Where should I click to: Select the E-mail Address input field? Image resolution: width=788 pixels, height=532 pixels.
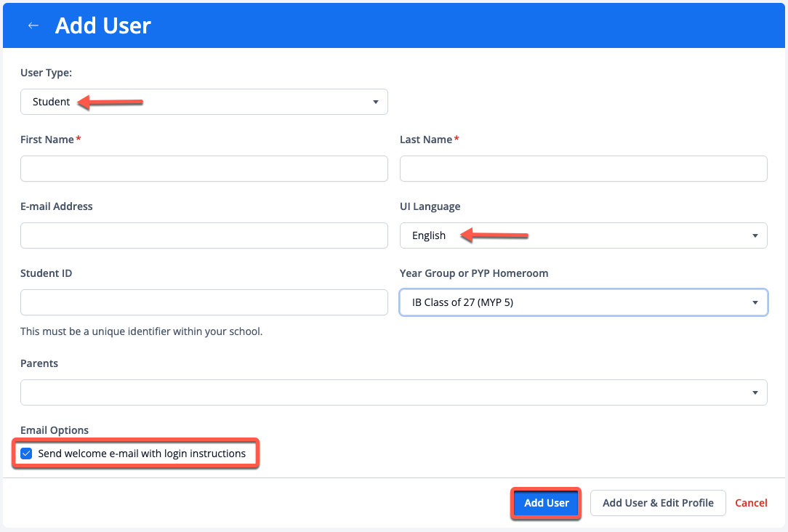pos(204,235)
